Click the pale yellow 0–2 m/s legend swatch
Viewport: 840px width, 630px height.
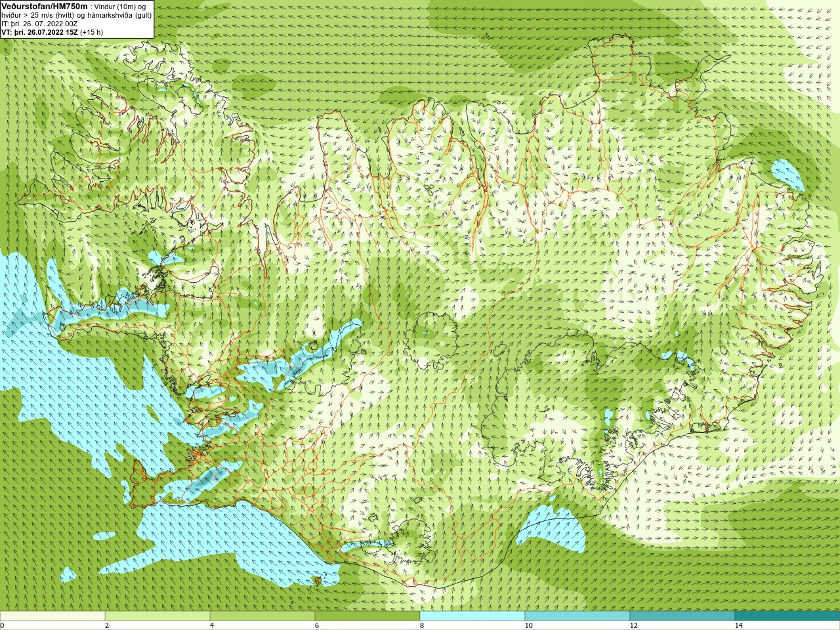pos(52,616)
